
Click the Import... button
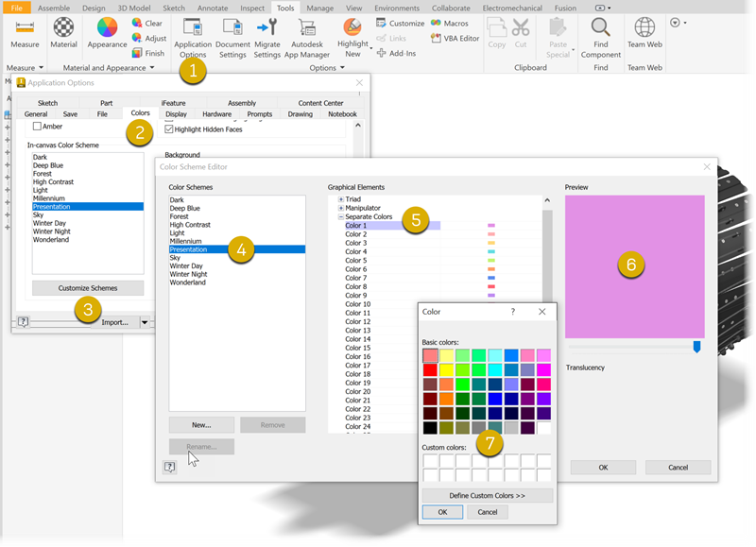click(114, 322)
